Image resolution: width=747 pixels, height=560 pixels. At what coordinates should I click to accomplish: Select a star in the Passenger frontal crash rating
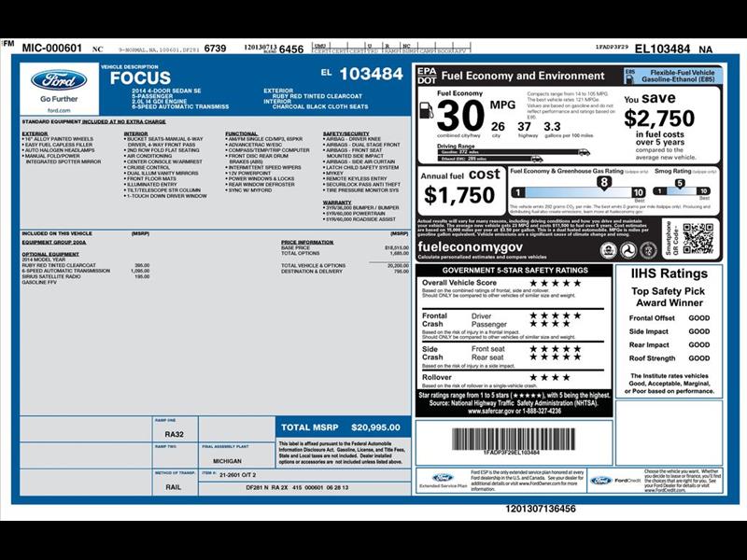[x=544, y=322]
